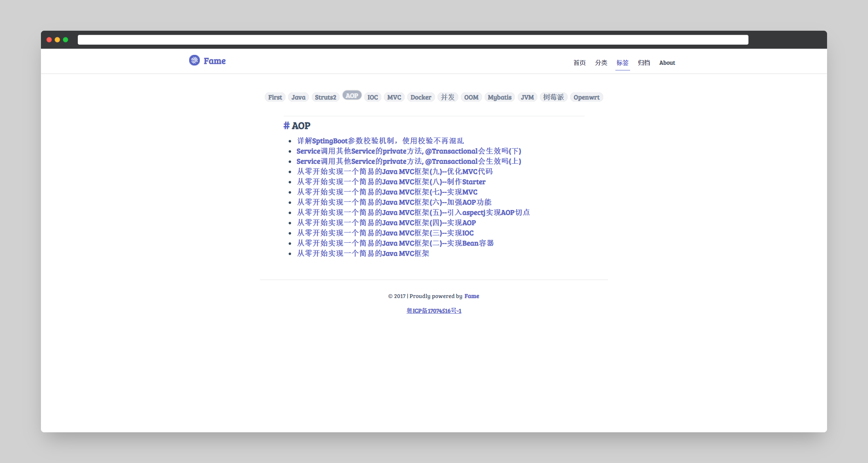Screen dimensions: 868x463
Task: Choose the IOC tag chip
Action: pyautogui.click(x=373, y=97)
